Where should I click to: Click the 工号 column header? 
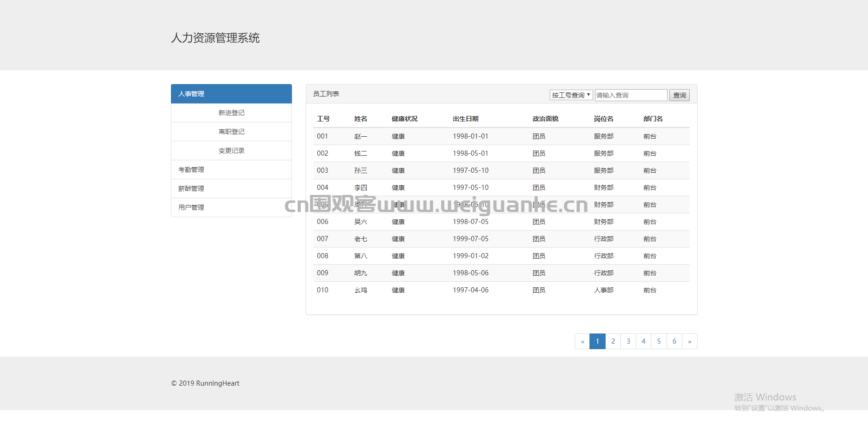click(323, 119)
